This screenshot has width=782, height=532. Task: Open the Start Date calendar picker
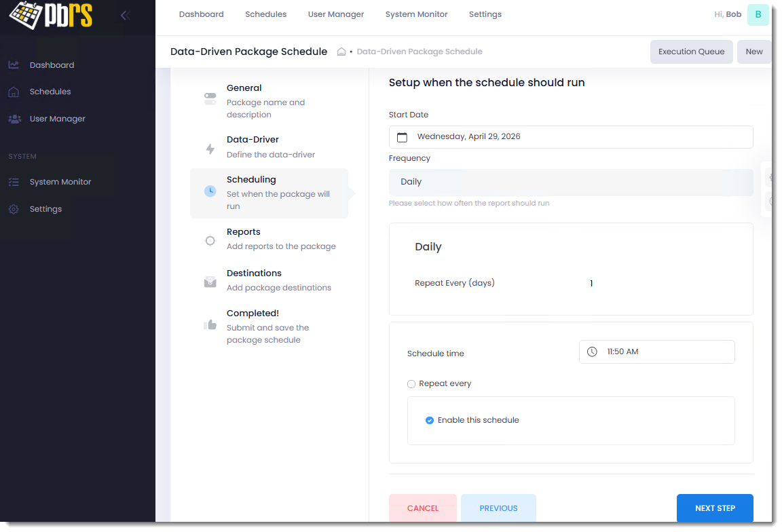pyautogui.click(x=402, y=137)
